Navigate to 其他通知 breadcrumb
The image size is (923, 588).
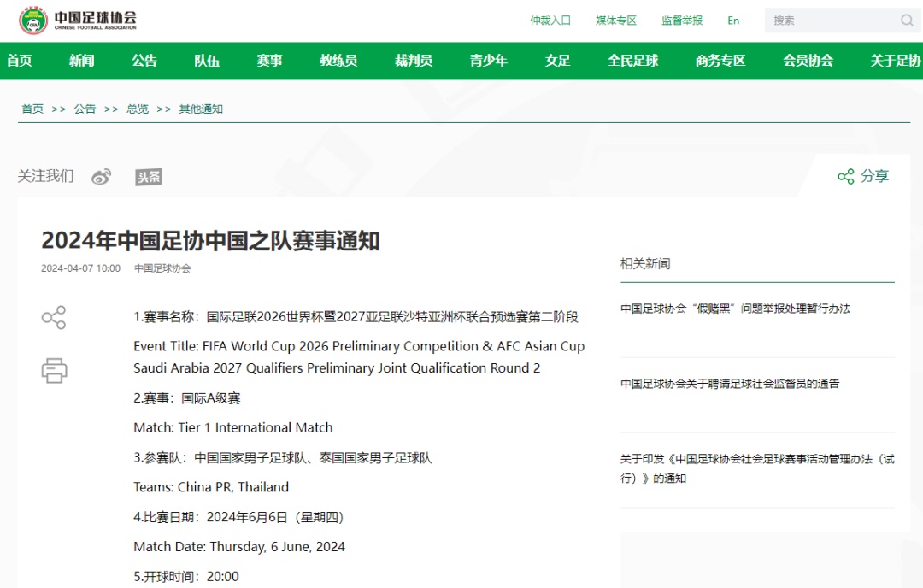point(201,109)
